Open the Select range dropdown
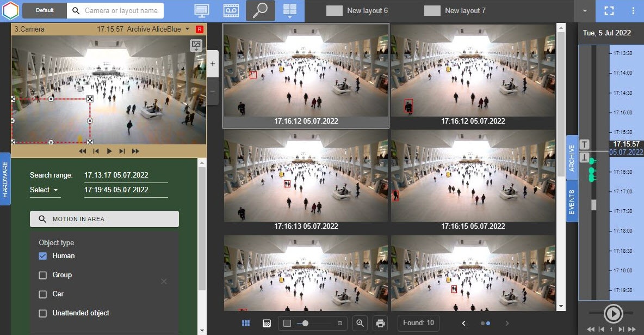 pos(44,190)
